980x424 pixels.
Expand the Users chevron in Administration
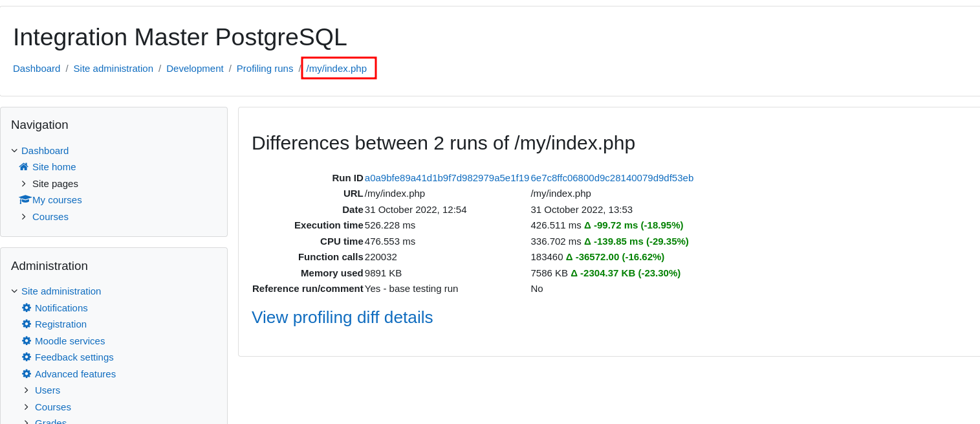[27, 390]
